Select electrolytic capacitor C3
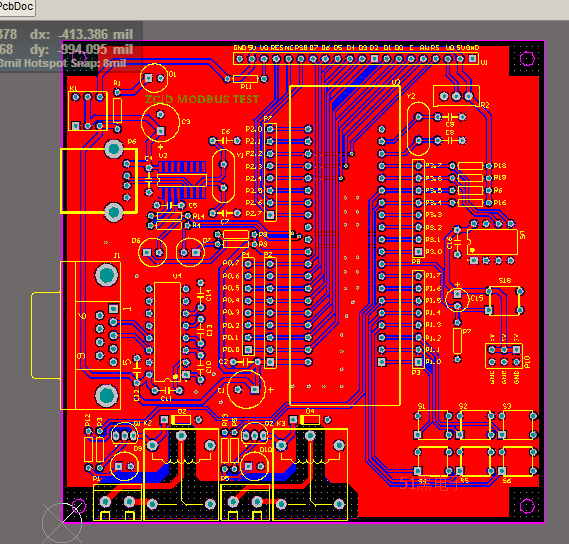Screen dimensions: 569x544 click(160, 123)
